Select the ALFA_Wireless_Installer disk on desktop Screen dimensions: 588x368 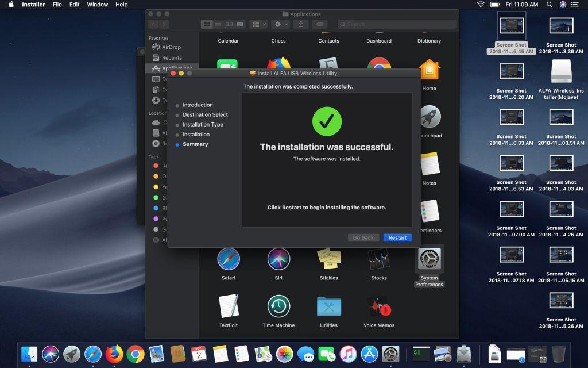coord(561,72)
